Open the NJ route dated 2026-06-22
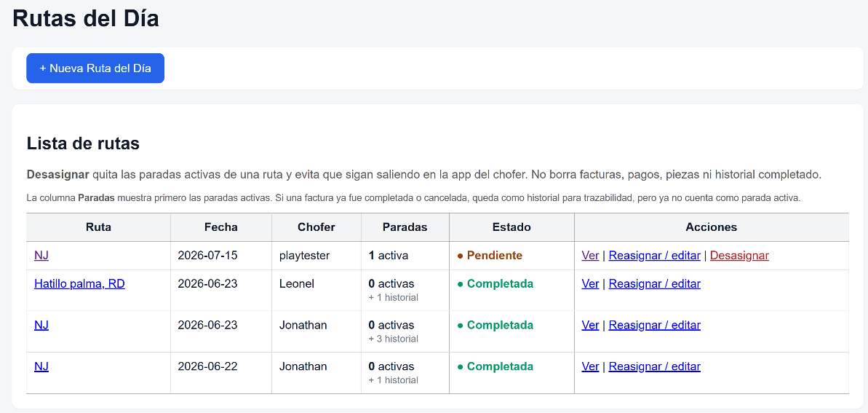This screenshot has width=868, height=413. pos(41,366)
